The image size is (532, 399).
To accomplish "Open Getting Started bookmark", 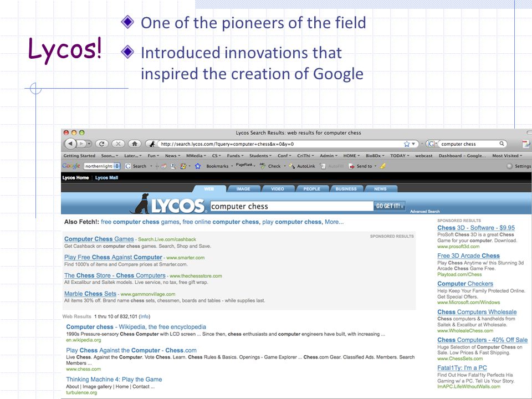I will pos(79,156).
